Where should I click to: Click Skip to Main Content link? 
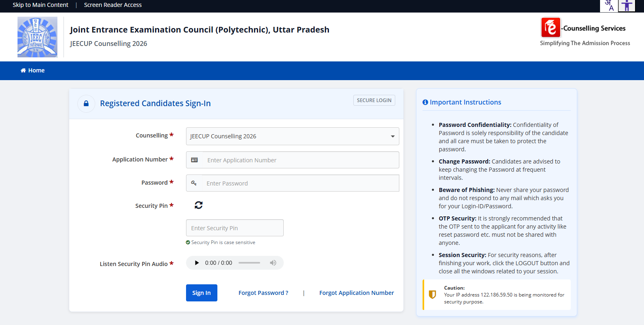40,5
